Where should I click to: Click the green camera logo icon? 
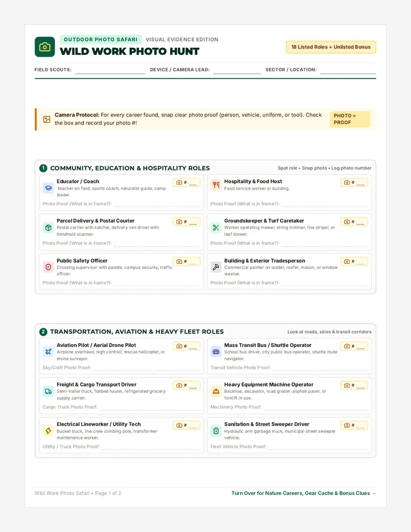45,47
